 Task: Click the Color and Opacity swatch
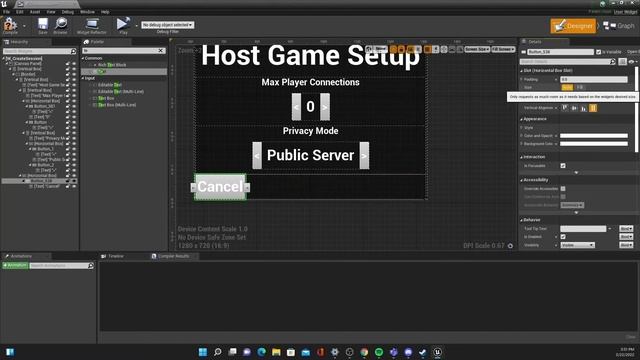(x=594, y=136)
